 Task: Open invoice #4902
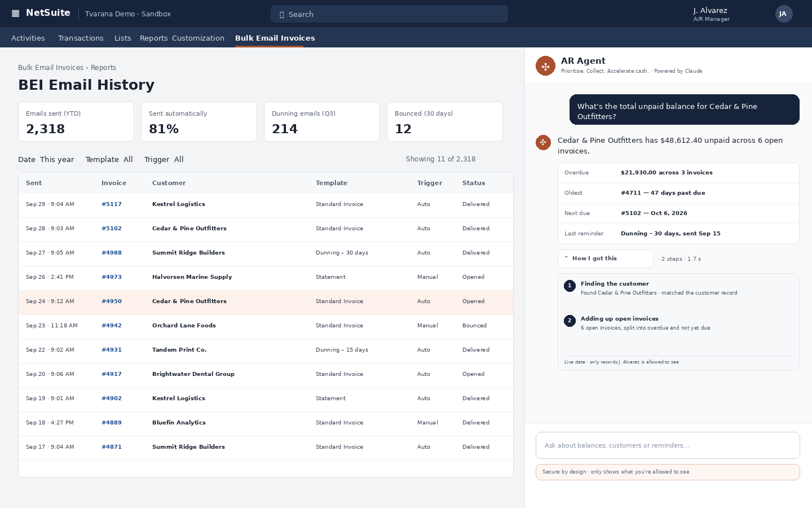[x=112, y=398]
